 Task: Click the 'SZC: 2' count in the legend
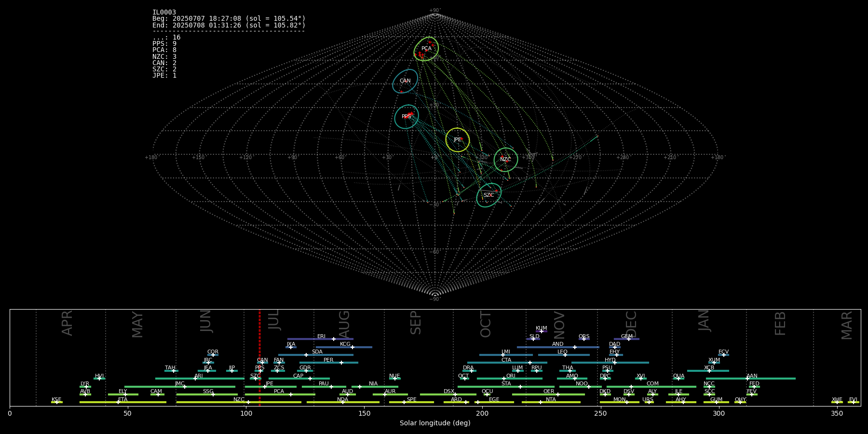164,69
